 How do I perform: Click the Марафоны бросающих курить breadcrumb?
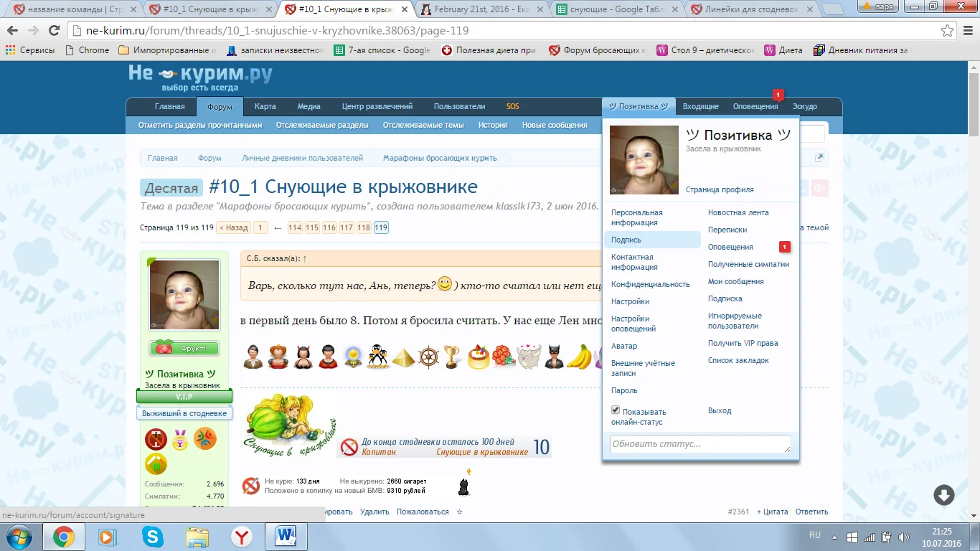pos(439,158)
